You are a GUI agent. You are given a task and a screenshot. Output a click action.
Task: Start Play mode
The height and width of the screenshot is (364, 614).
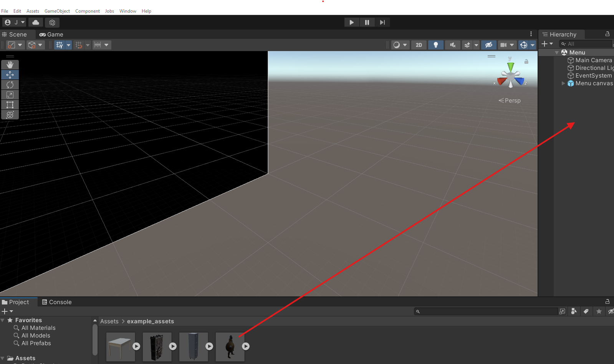(x=352, y=22)
